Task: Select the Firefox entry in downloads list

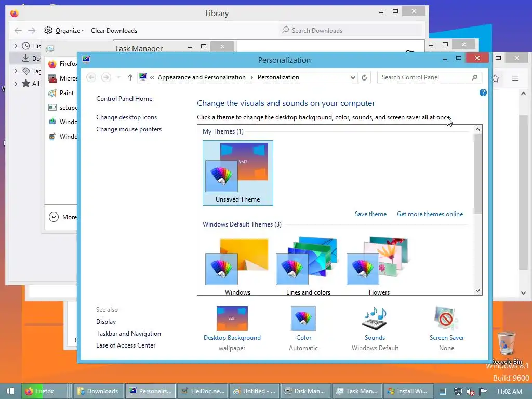Action: click(62, 64)
